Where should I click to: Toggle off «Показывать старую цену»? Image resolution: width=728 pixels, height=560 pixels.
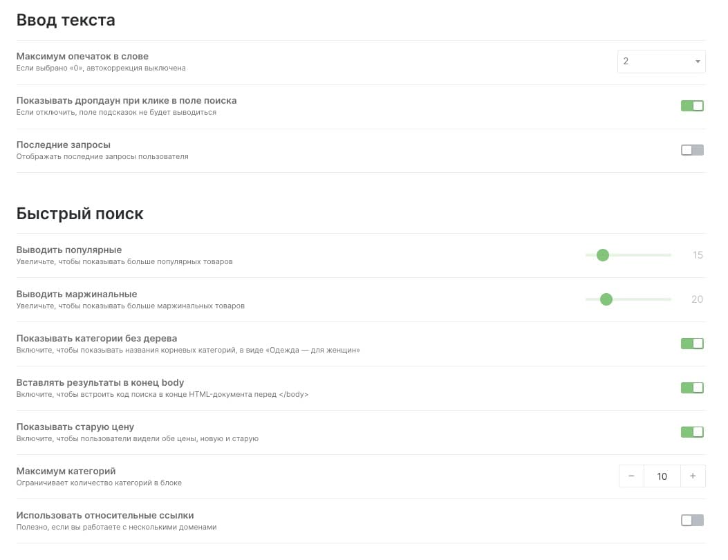tap(692, 432)
